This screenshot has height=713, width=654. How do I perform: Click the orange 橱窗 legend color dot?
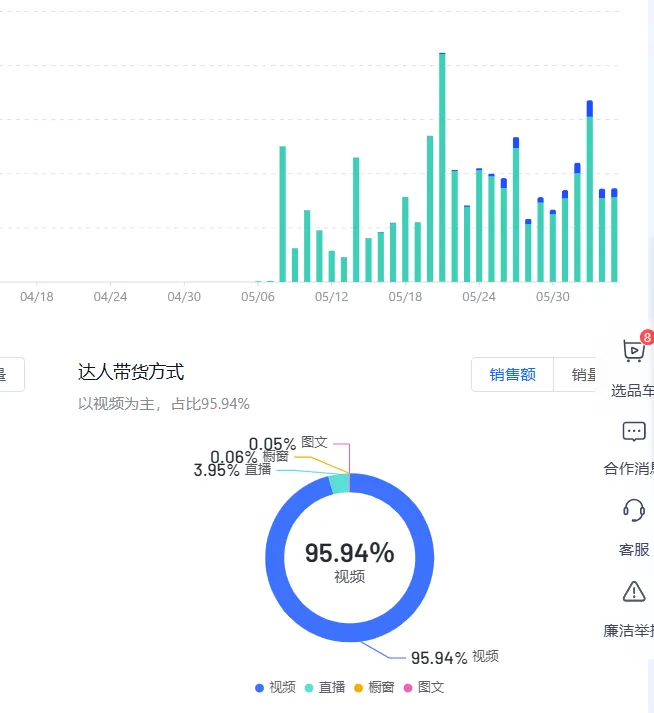point(358,688)
